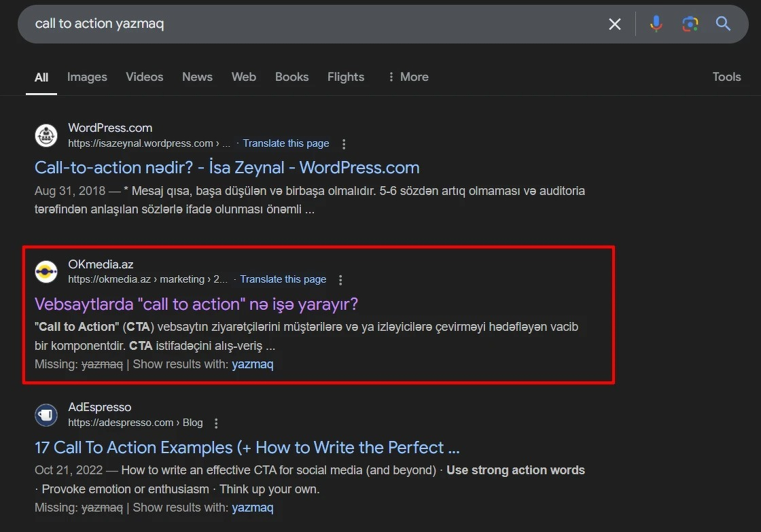Clear the search box with X icon
The height and width of the screenshot is (532, 761).
[614, 24]
